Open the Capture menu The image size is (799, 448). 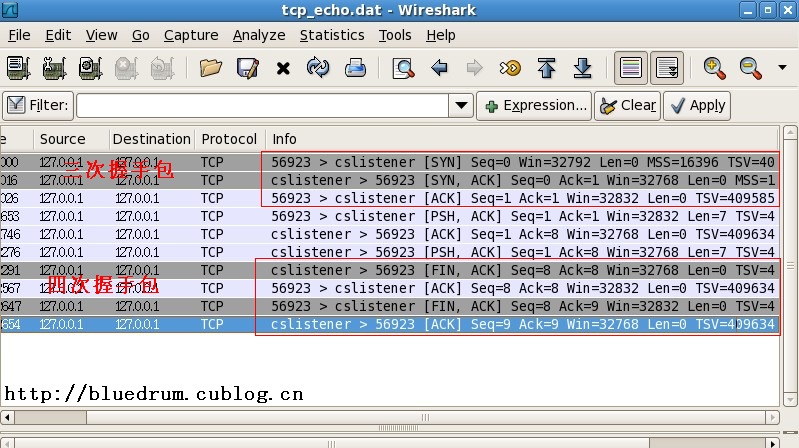(x=191, y=35)
